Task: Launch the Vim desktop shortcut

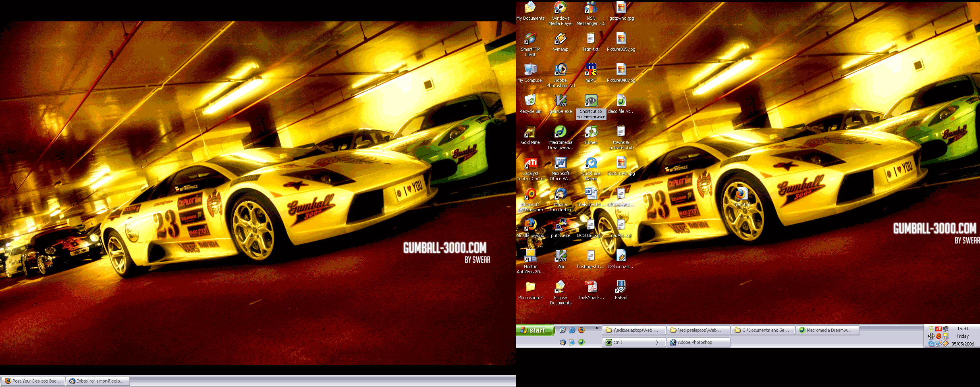Action: 561,259
